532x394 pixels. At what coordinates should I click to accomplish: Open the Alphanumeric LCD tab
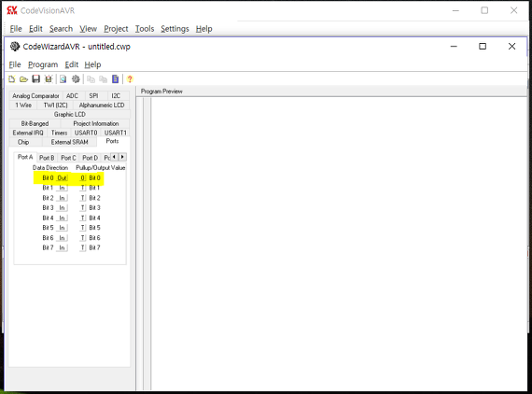[102, 106]
